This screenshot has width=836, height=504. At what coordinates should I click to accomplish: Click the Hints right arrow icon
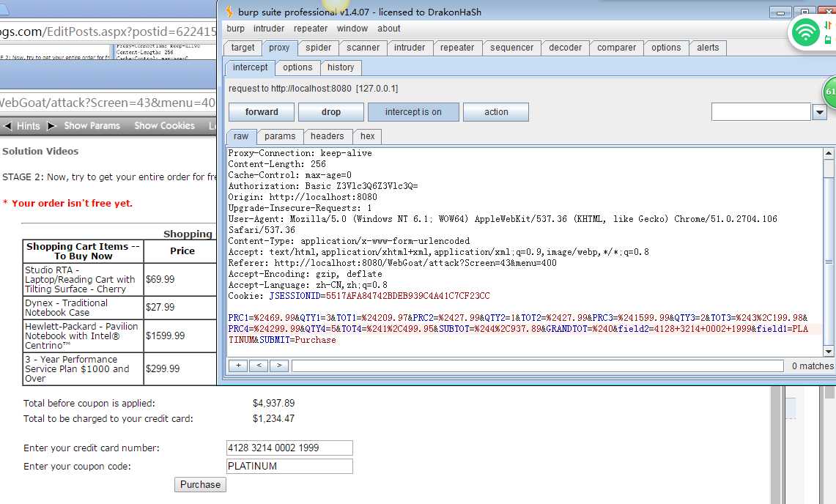52,126
